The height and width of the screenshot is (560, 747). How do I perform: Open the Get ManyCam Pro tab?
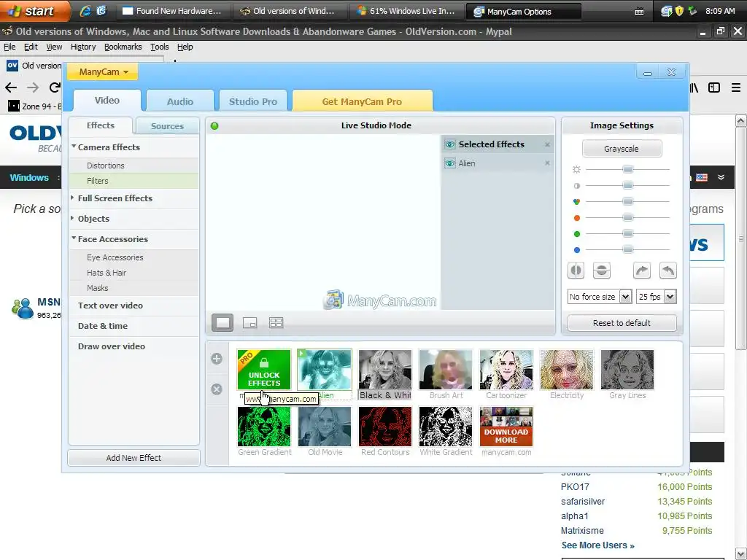point(362,101)
